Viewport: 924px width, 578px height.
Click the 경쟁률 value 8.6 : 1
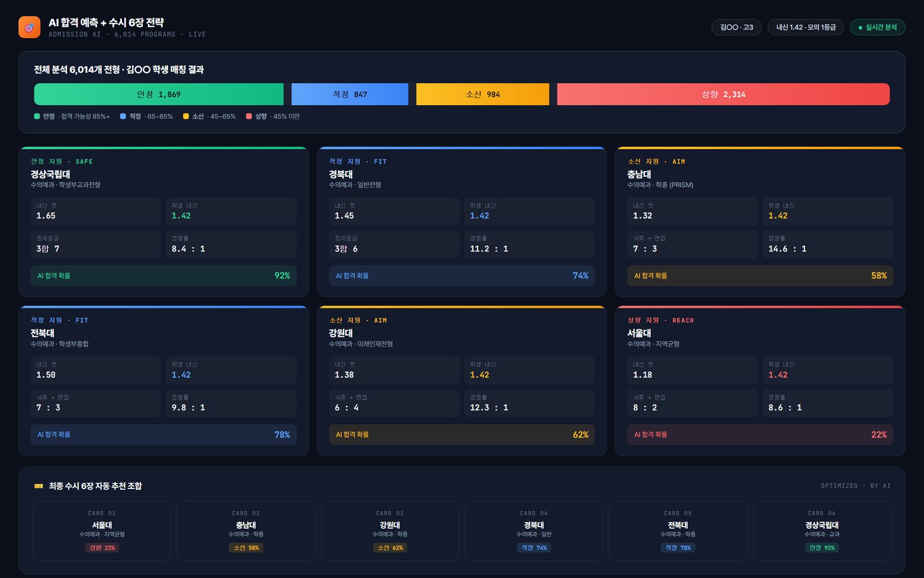click(785, 407)
